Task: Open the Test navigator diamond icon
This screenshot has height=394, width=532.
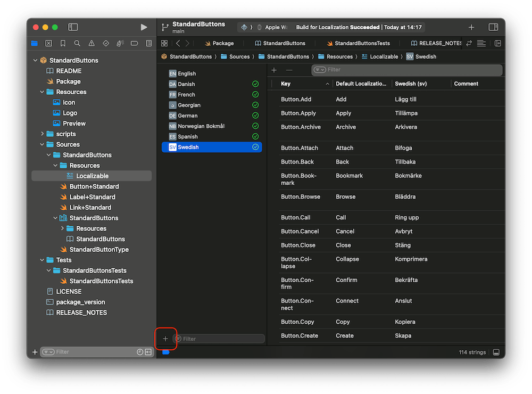Action: [106, 43]
